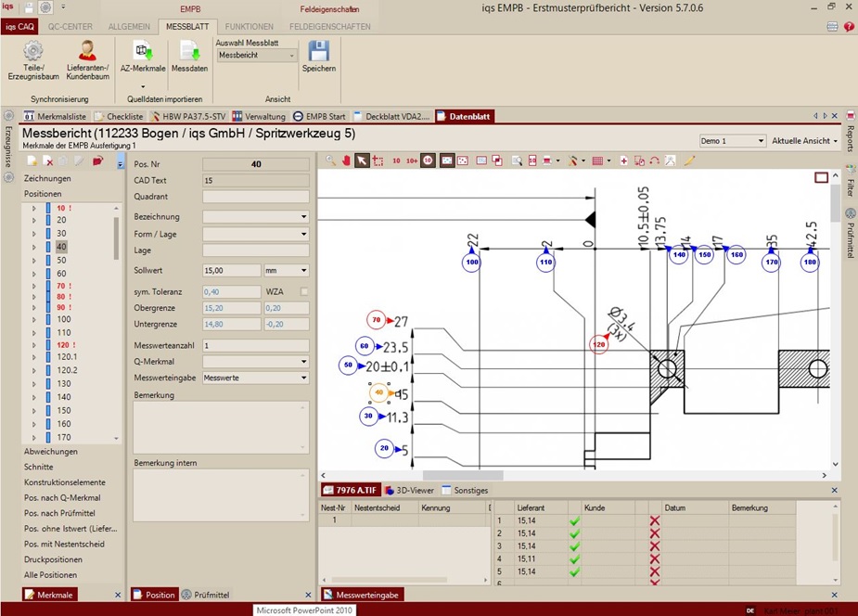Click the red X in measurement row 1
The width and height of the screenshot is (858, 616).
(655, 520)
